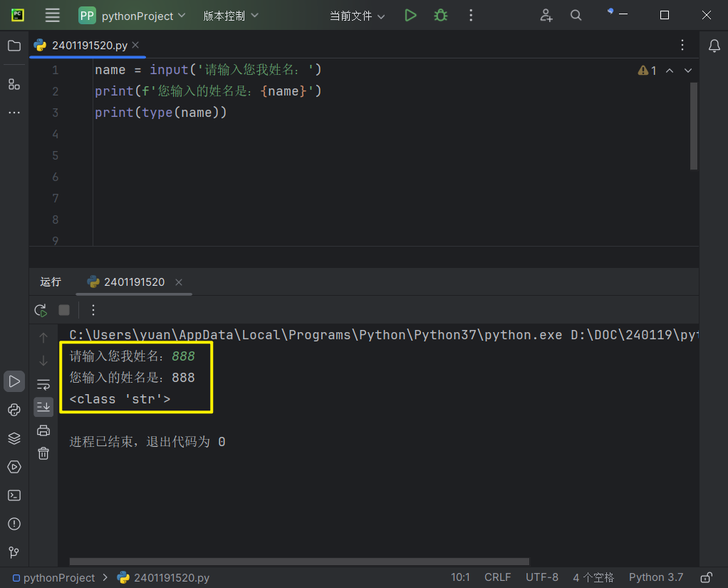This screenshot has width=728, height=588.
Task: Open the add collaborator account icon
Action: click(546, 16)
